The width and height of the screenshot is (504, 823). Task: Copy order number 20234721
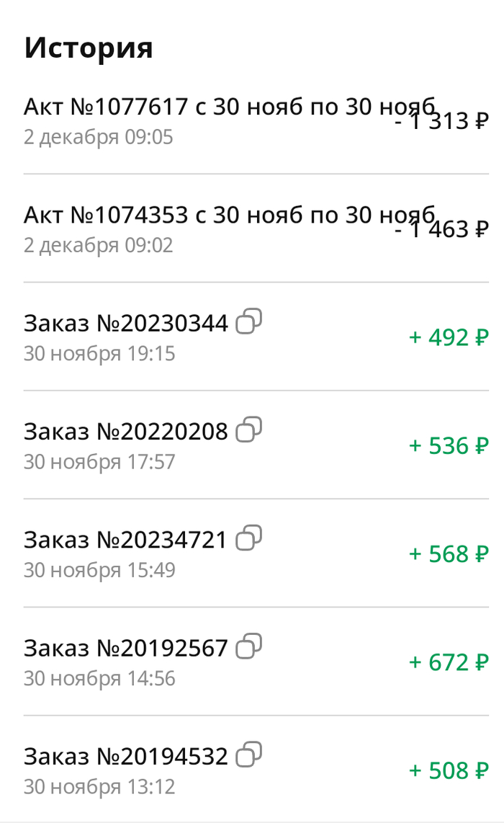(249, 538)
